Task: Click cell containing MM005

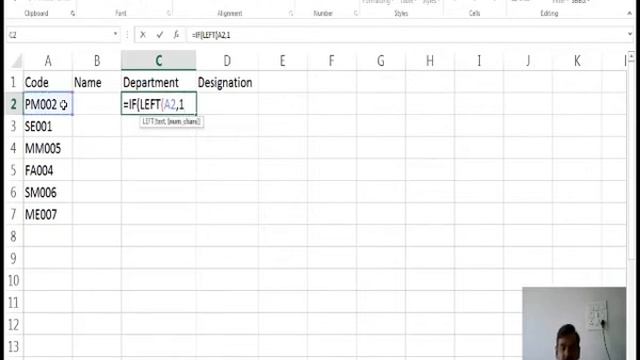Action: 48,149
